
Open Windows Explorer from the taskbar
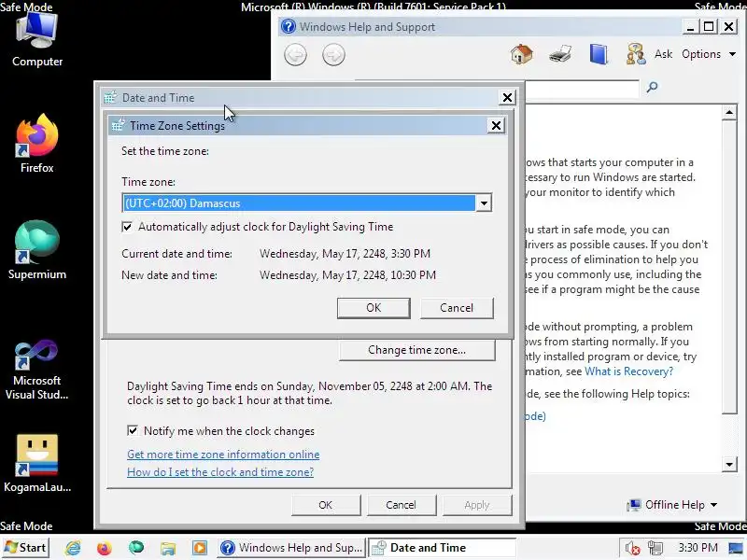click(168, 548)
